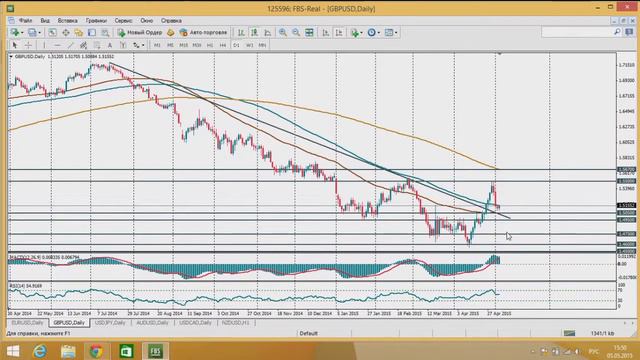
Task: Switch timeframe to M30
Action: 197,45
